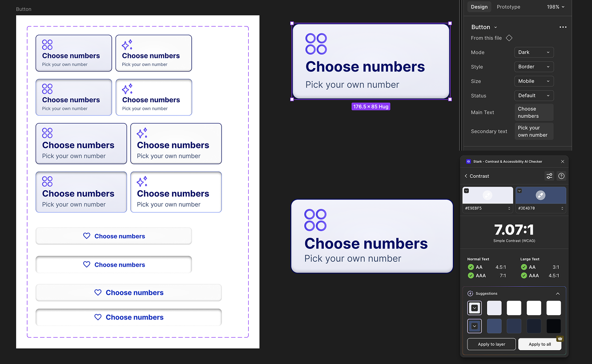Screen dimensions: 592x364
Task: Click the four-circles icon in the lower large preview button
Action: (315, 220)
